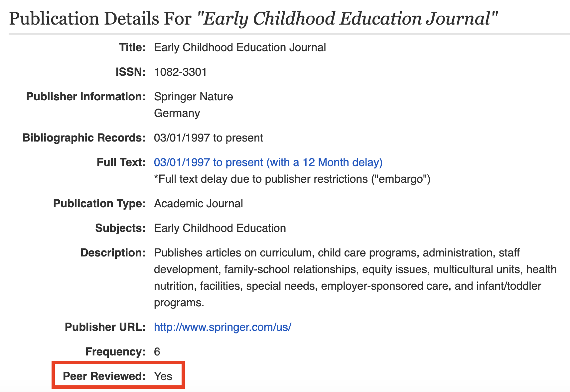The height and width of the screenshot is (392, 570).
Task: Click the Peer Reviewed label
Action: pyautogui.click(x=104, y=376)
